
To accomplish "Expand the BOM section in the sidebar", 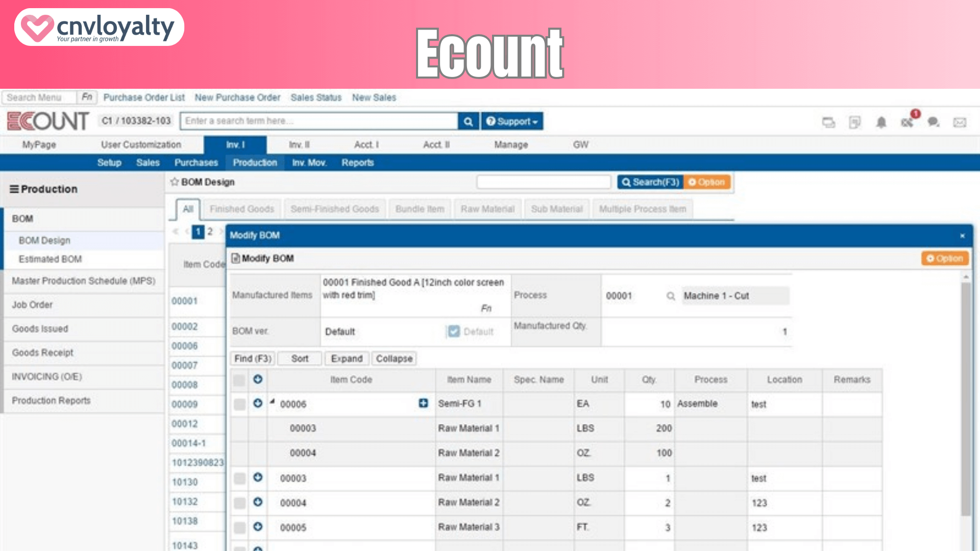I will point(83,219).
